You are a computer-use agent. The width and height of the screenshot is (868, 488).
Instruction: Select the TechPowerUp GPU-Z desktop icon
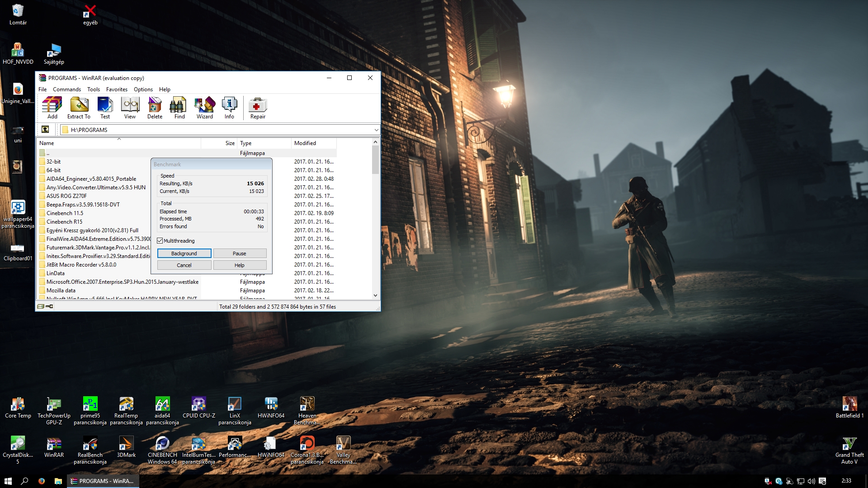(54, 411)
